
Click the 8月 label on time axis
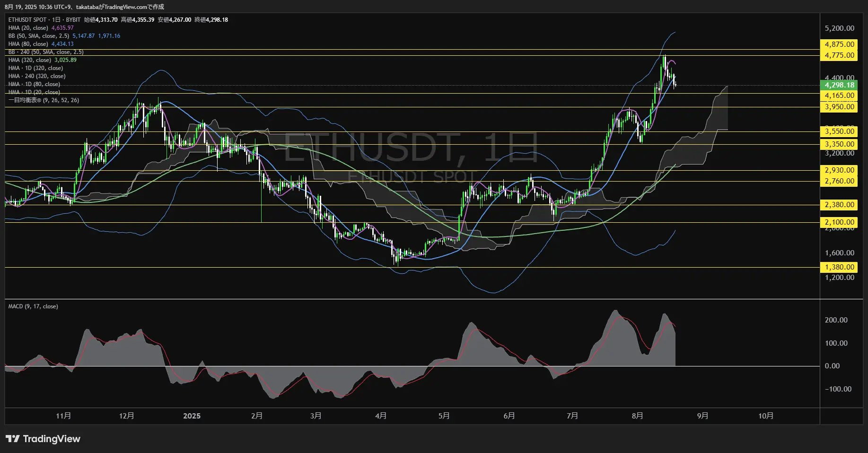coord(638,416)
